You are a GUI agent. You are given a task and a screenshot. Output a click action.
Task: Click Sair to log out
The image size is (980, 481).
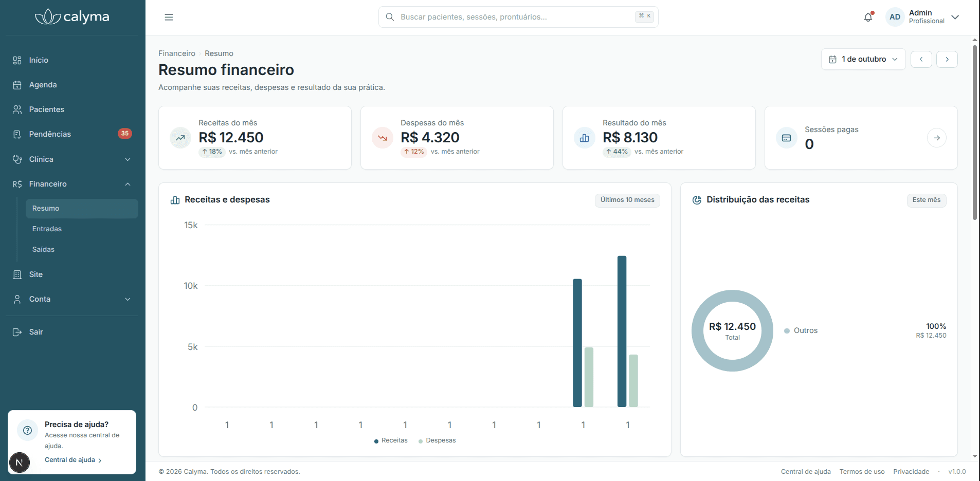coord(72,332)
